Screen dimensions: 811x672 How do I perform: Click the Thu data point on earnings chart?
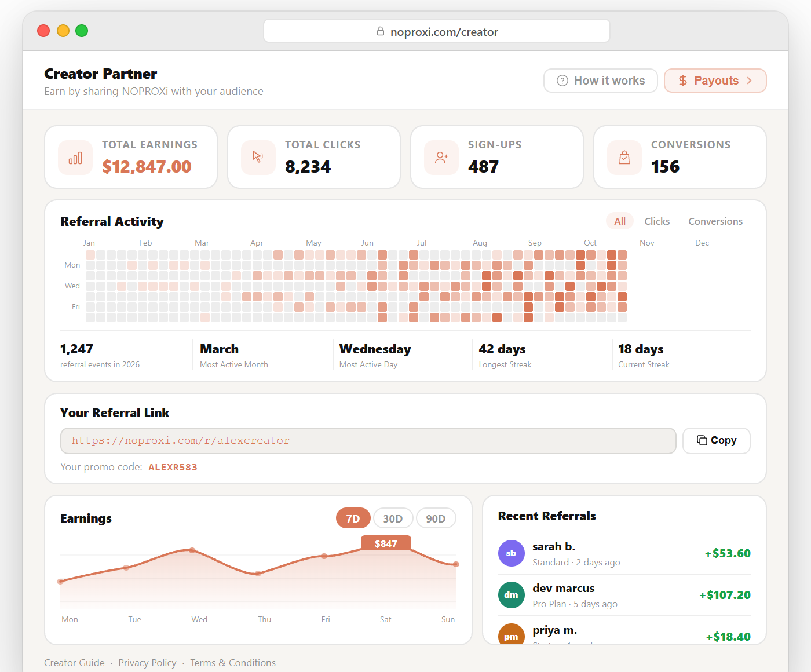click(x=258, y=574)
